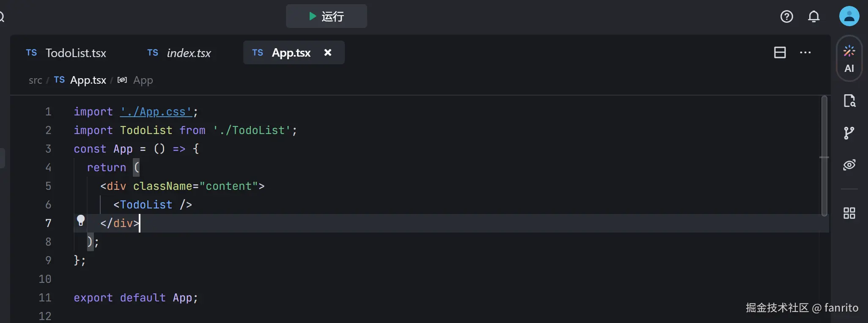Click the user avatar icon
The height and width of the screenshot is (323, 868).
[849, 16]
